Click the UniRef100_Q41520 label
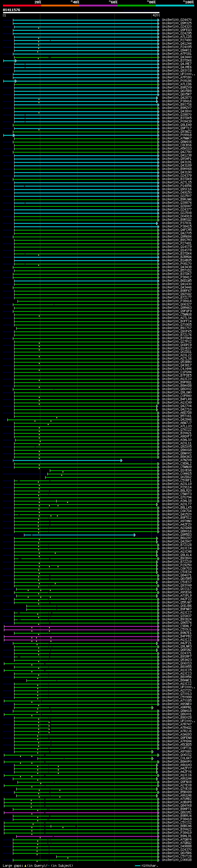197x868 pixels. (177, 514)
